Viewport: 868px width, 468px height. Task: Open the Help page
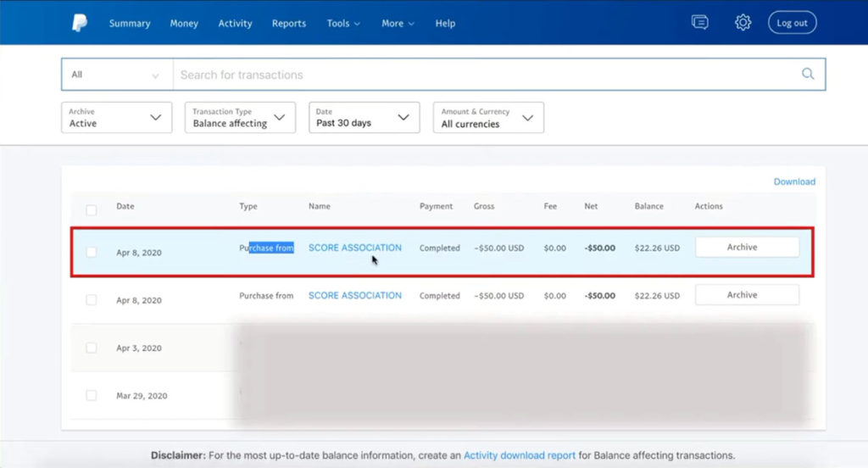pyautogui.click(x=445, y=23)
